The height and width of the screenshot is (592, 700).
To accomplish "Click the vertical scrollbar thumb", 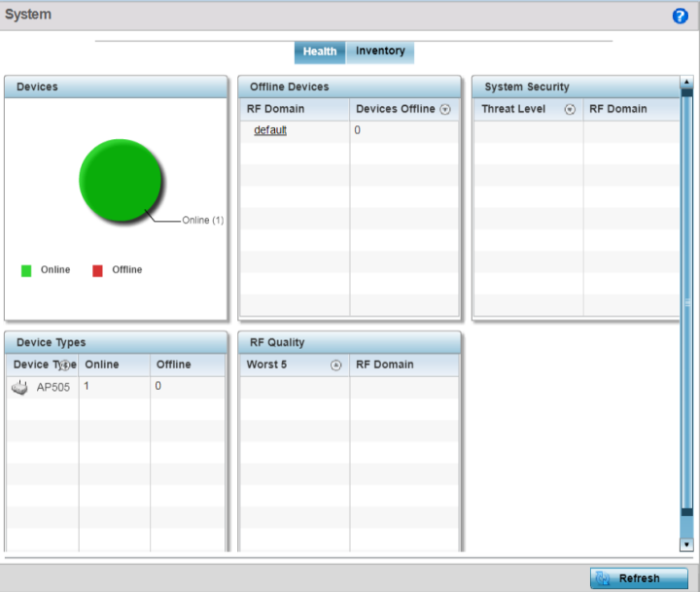I will [x=686, y=302].
